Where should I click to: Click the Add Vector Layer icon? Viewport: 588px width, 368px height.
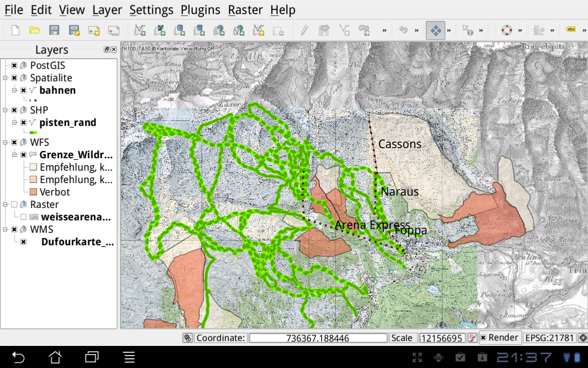tap(140, 30)
